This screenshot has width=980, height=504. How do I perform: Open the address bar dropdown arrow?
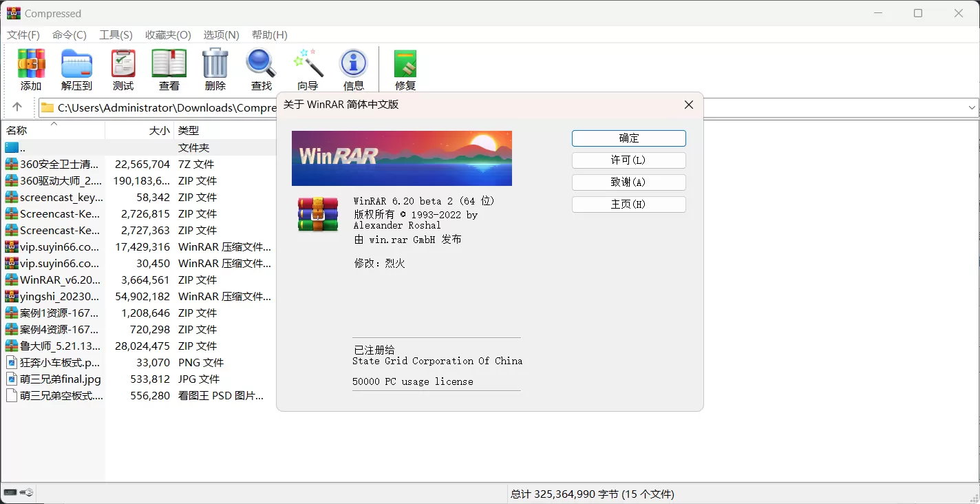click(x=970, y=107)
